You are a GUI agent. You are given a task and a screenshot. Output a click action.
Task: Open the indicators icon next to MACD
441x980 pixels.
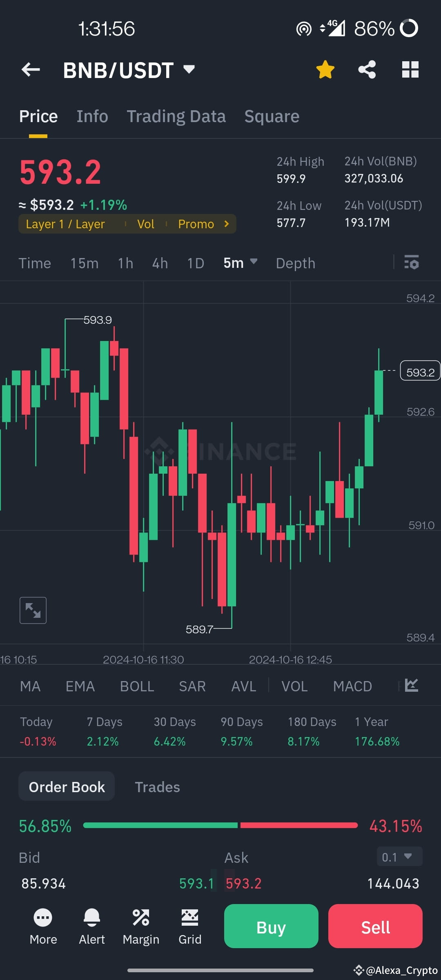click(x=412, y=685)
